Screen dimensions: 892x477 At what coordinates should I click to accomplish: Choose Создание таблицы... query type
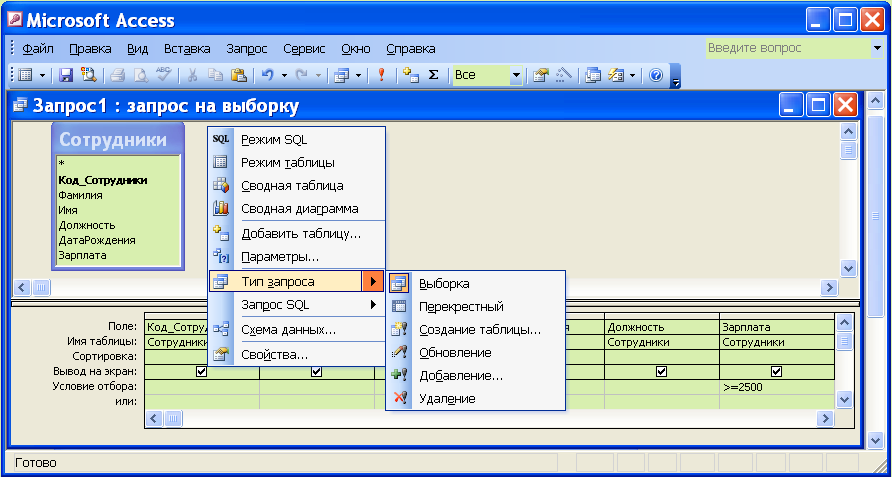[476, 330]
